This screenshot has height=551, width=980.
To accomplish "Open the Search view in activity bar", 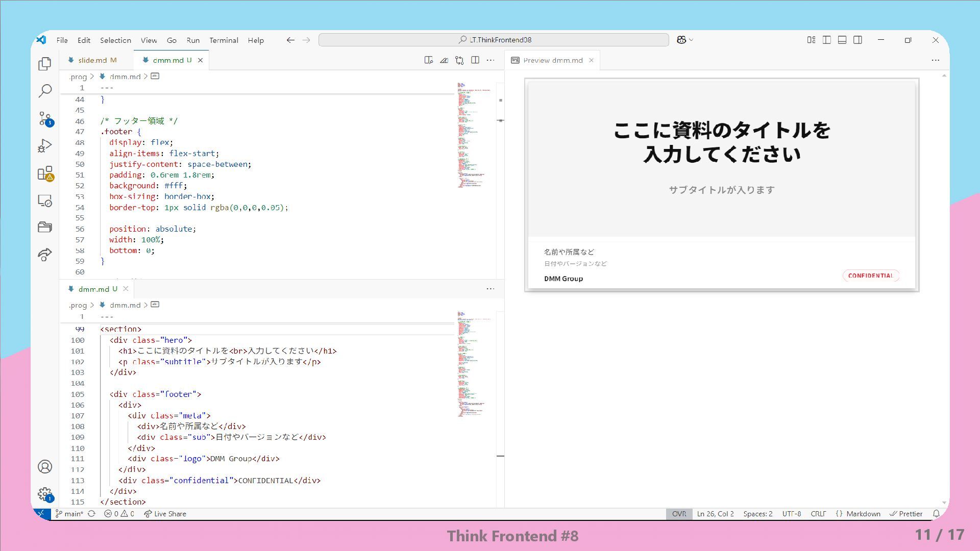I will (45, 91).
